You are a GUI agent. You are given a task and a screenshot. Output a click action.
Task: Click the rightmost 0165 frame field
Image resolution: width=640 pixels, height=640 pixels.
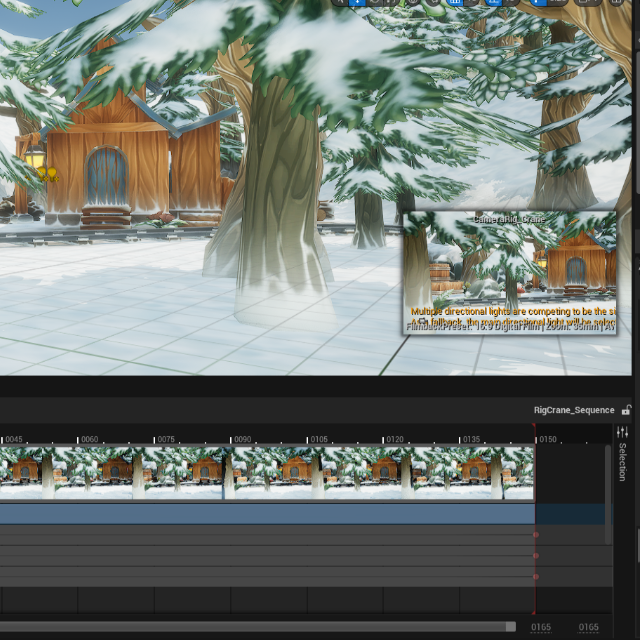pos(589,627)
